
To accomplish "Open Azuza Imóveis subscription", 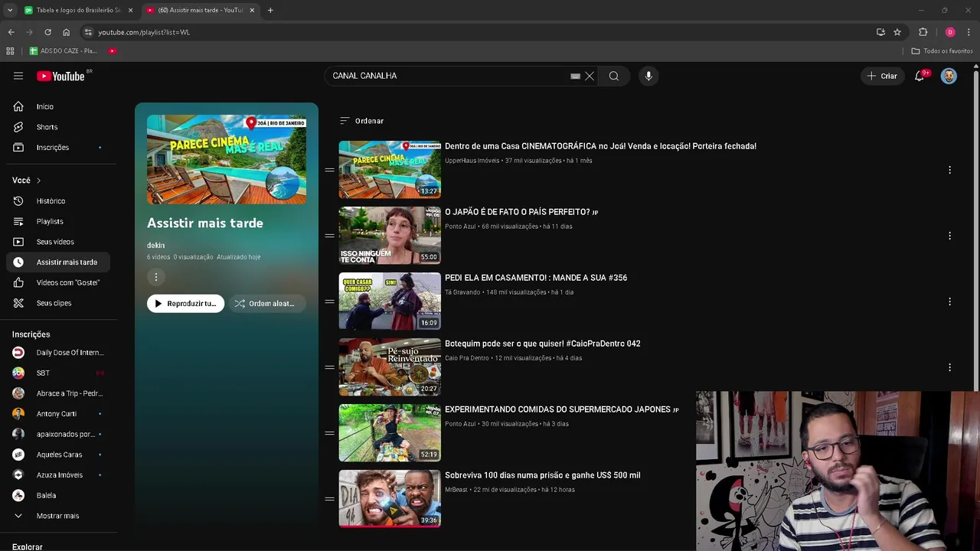I will (58, 474).
